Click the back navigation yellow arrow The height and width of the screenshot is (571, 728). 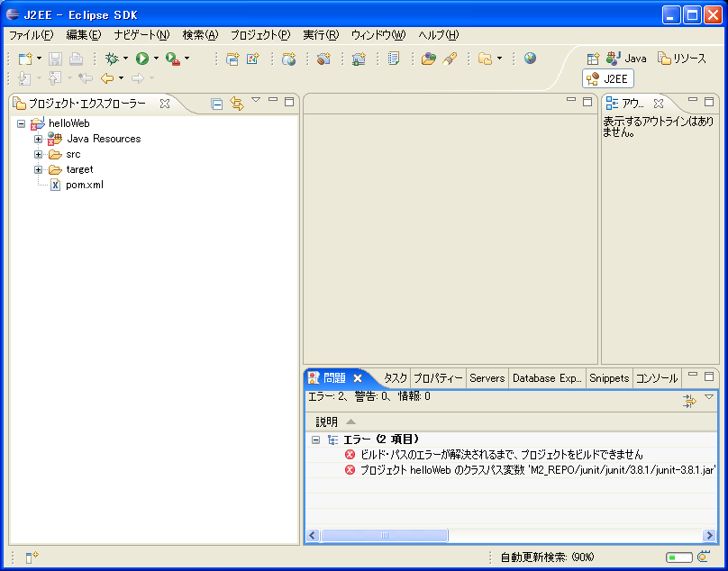[107, 78]
